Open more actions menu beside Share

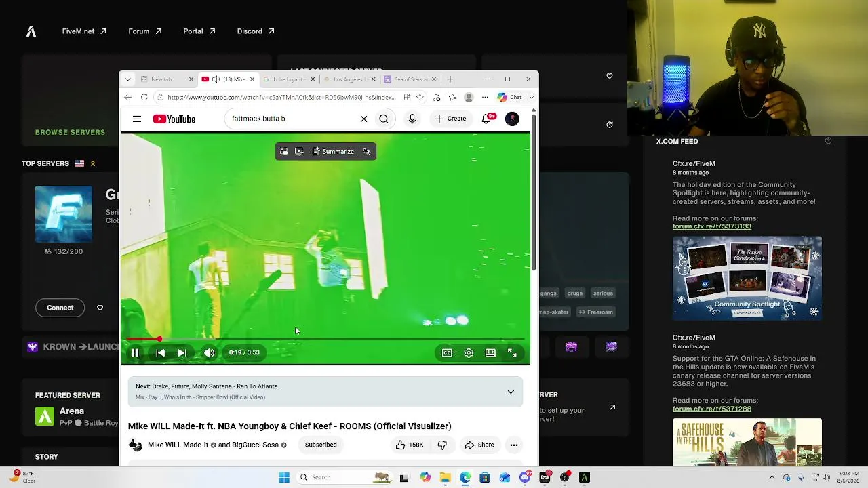(514, 445)
